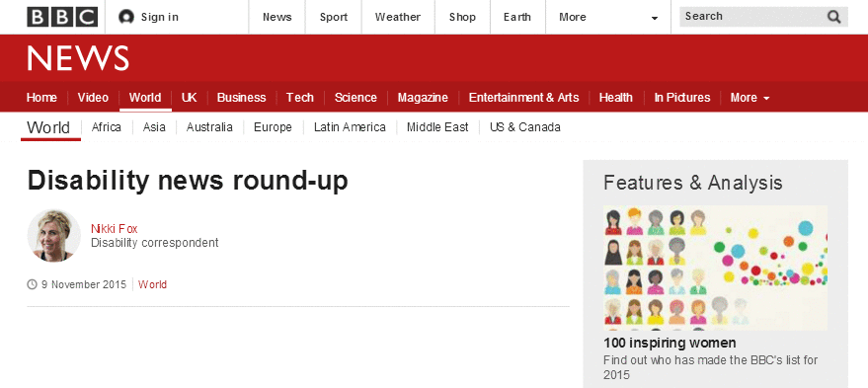
Task: Go to Science news section
Action: [355, 98]
